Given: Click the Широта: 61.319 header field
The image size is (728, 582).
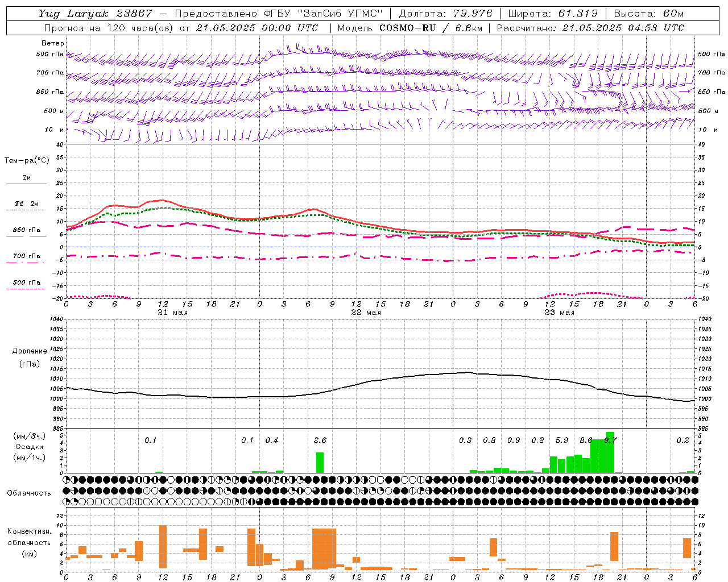Looking at the screenshot, I should [x=553, y=14].
